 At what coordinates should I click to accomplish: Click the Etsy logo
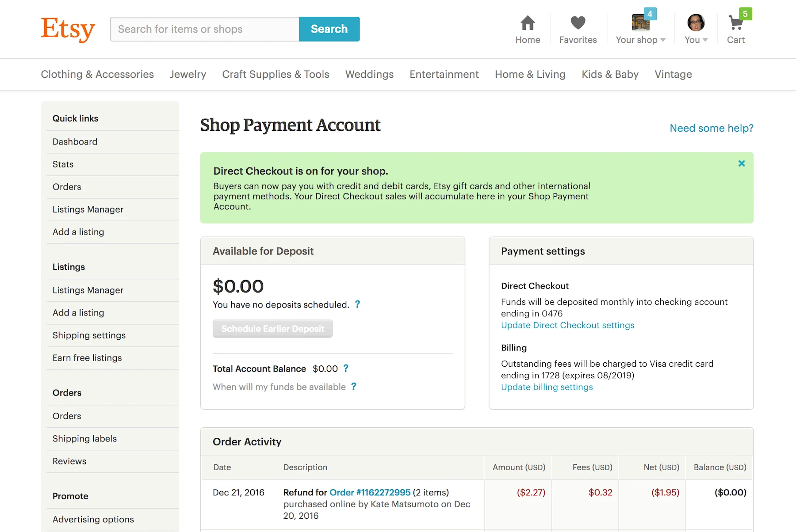67,29
